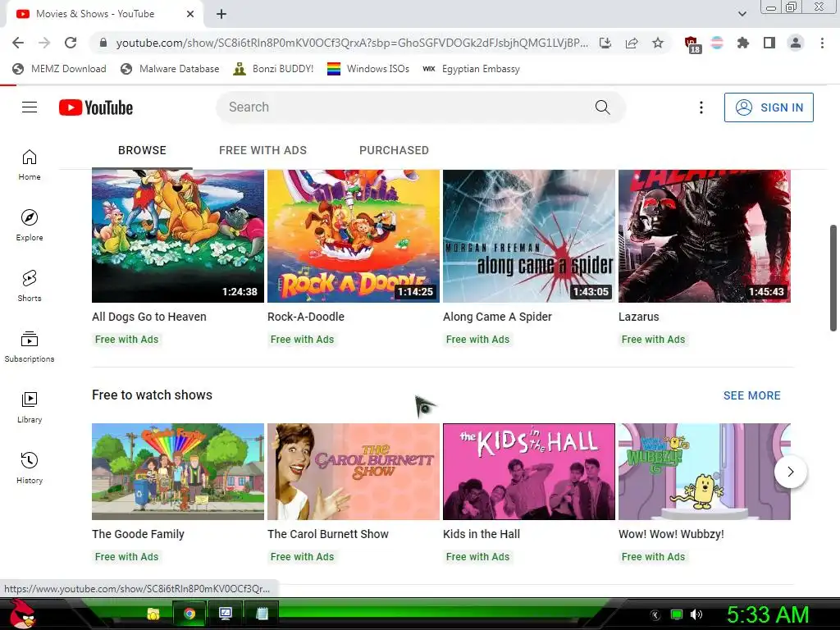This screenshot has height=630, width=840.
Task: Open History in sidebar
Action: (30, 468)
